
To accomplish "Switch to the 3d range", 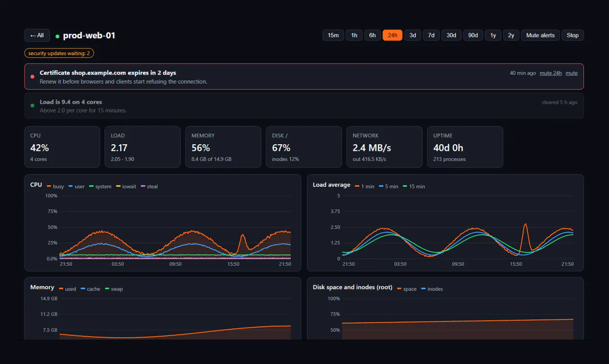I will (412, 35).
